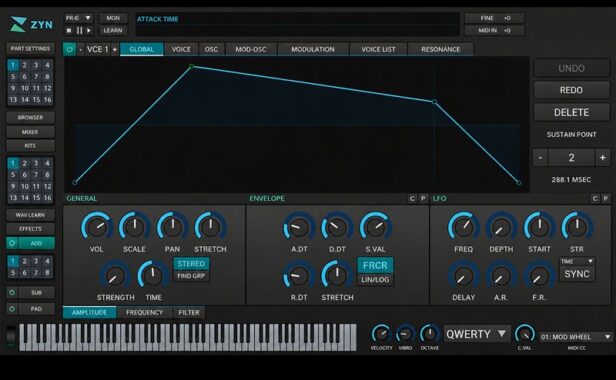Adjust the OCTAVE knob near keyboard
This screenshot has width=616, height=380.
tap(429, 334)
